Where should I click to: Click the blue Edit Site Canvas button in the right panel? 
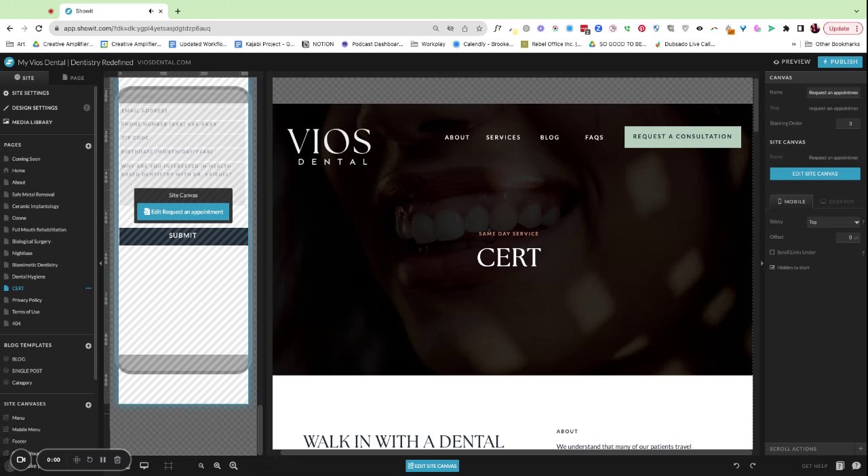[x=814, y=174]
